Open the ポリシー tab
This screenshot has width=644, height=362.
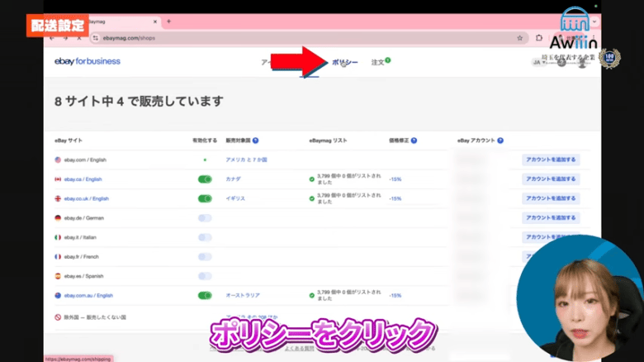(345, 63)
